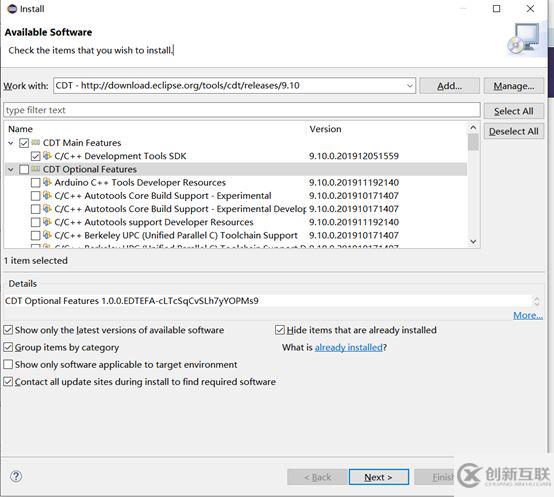Uncheck C/C++ Development Tools SDK checkbox
This screenshot has height=497, width=554.
coord(36,156)
